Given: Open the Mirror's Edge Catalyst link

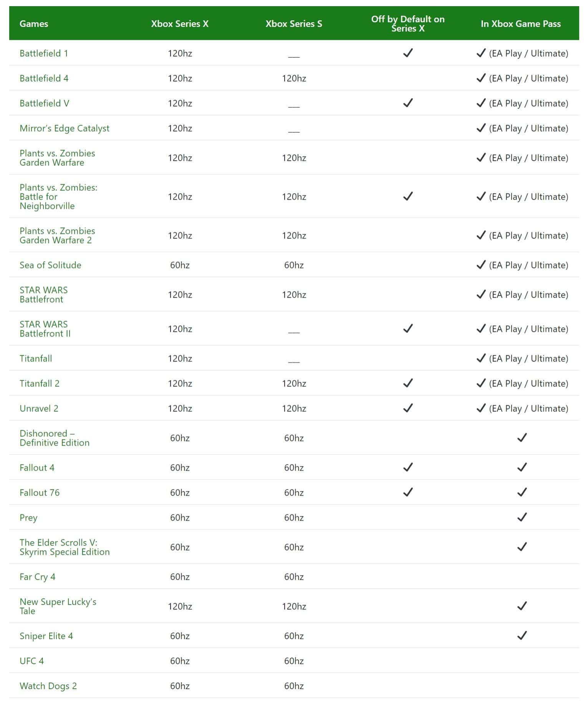Looking at the screenshot, I should tap(65, 128).
